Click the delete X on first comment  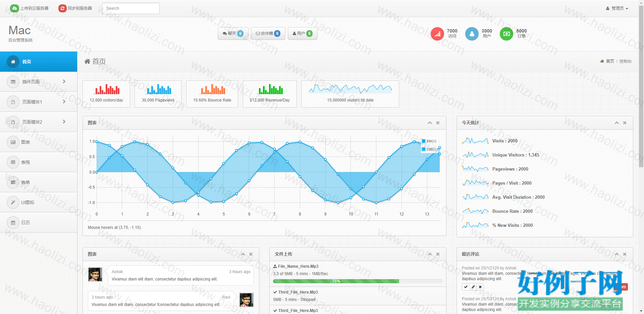coord(480,287)
